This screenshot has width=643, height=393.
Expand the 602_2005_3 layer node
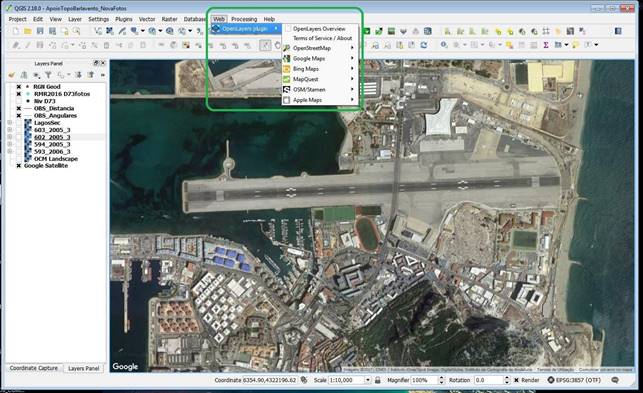[x=10, y=137]
